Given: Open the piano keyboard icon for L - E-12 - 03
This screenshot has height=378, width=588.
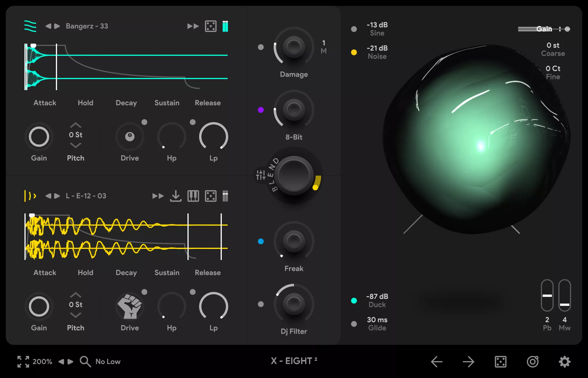Looking at the screenshot, I should 193,196.
